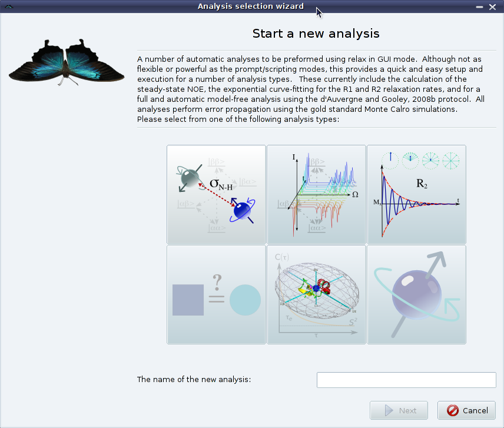Click the green arrow icon on Next

(x=389, y=410)
